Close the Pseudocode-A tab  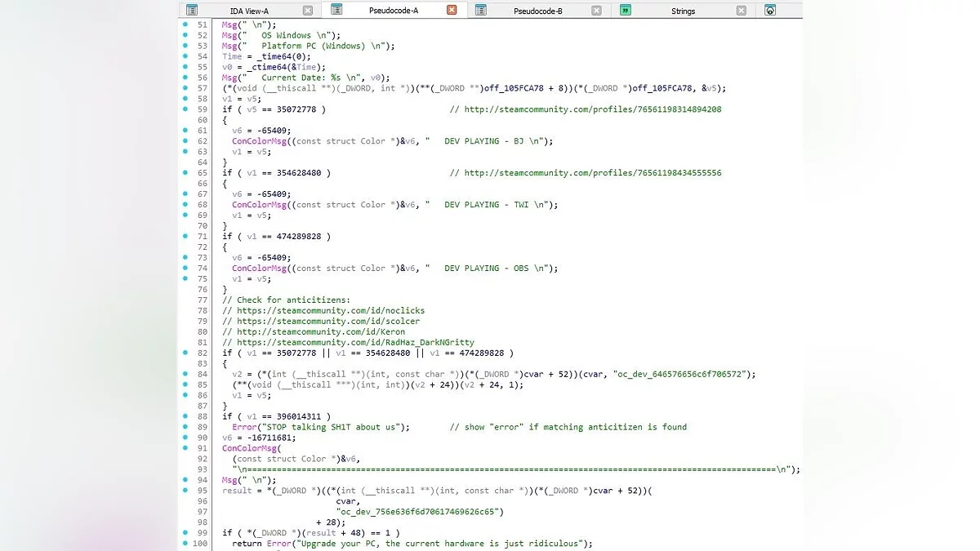[x=452, y=11]
